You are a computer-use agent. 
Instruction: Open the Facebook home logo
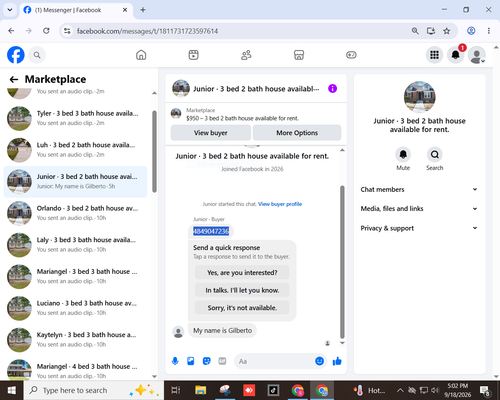[x=16, y=55]
